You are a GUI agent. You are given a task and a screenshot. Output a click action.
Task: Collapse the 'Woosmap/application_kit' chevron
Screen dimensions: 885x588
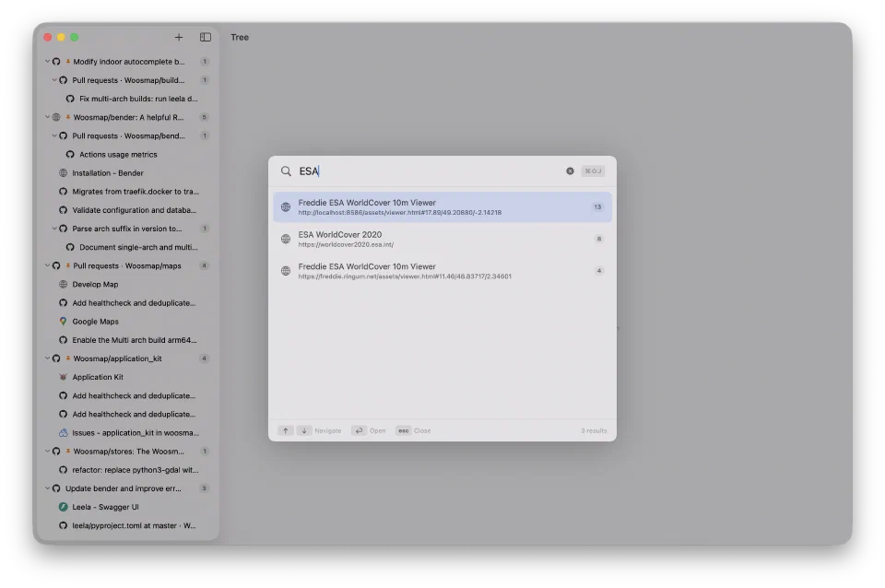[x=47, y=359]
